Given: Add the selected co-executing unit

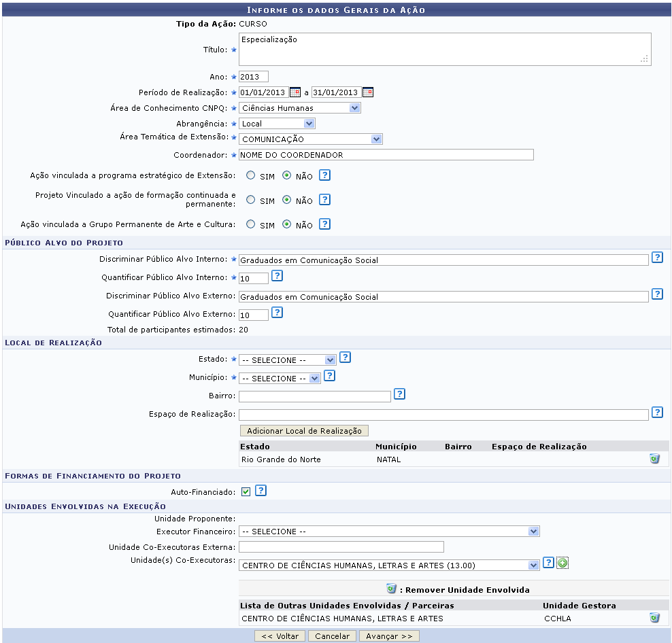Looking at the screenshot, I should coord(562,563).
